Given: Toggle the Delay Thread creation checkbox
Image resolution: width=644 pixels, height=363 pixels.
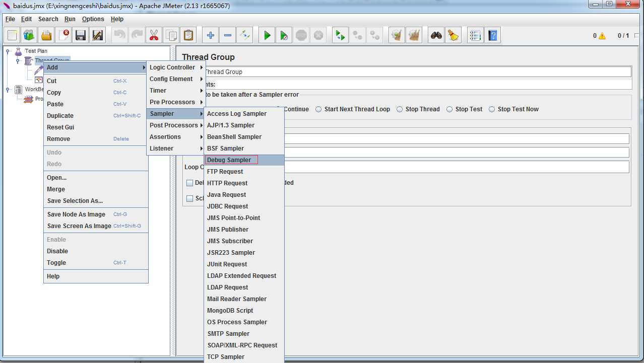Looking at the screenshot, I should [190, 183].
